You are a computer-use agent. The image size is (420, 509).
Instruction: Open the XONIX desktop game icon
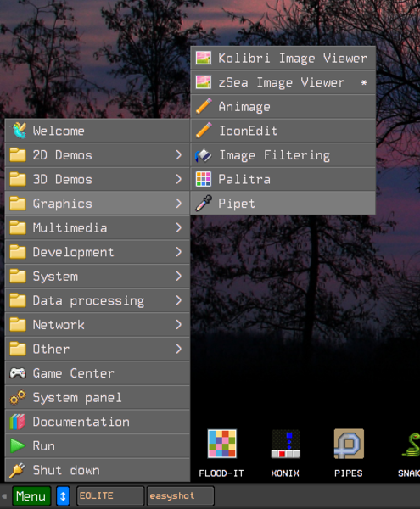pos(285,444)
